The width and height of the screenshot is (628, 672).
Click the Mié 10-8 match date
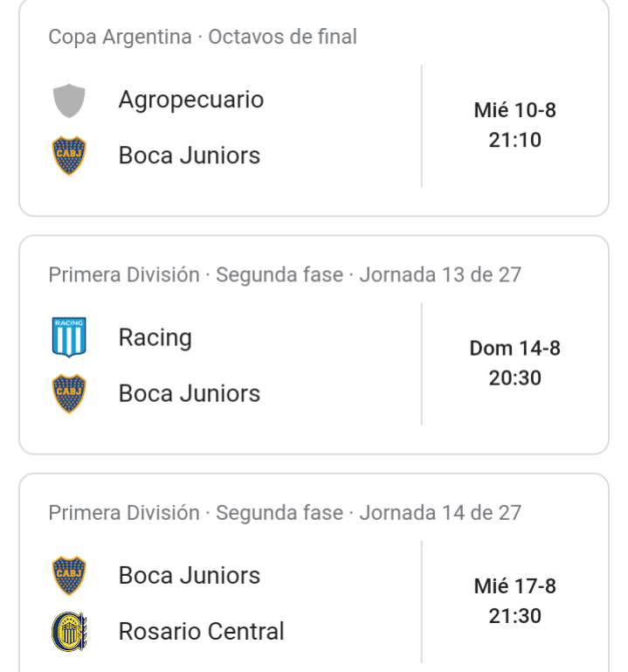click(515, 110)
